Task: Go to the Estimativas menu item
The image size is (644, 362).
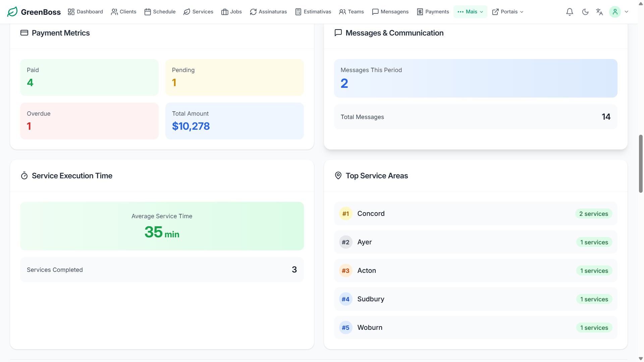Action: 313,12
